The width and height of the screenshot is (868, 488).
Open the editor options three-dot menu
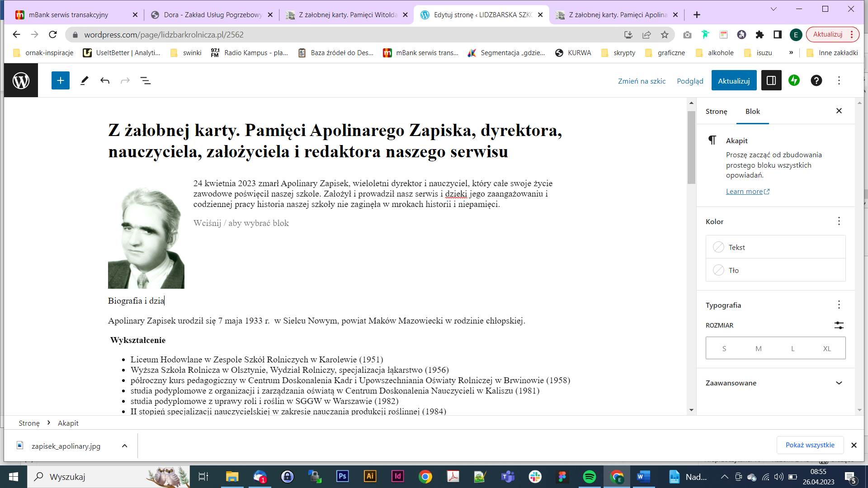[839, 80]
